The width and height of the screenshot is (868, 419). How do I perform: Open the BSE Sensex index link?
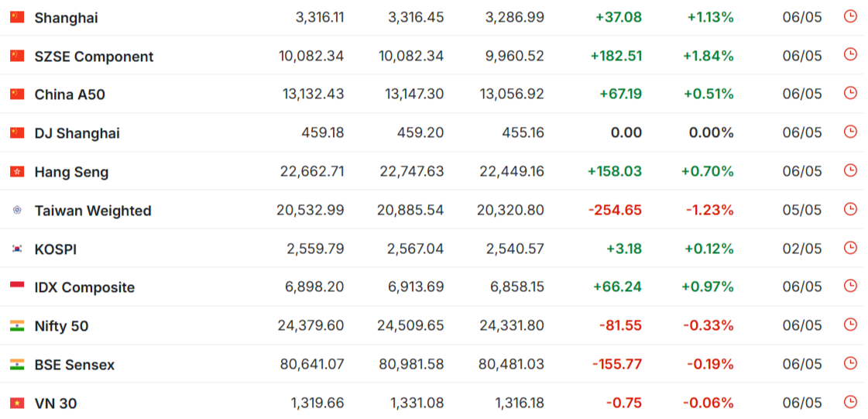75,366
